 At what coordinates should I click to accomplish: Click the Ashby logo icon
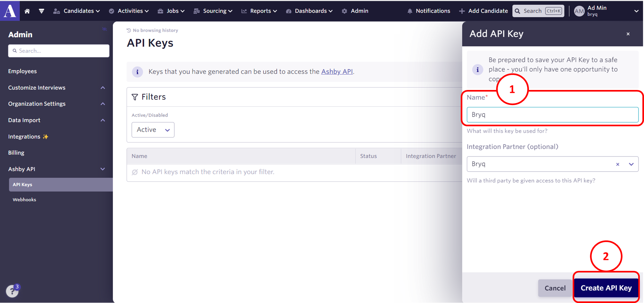click(x=10, y=11)
